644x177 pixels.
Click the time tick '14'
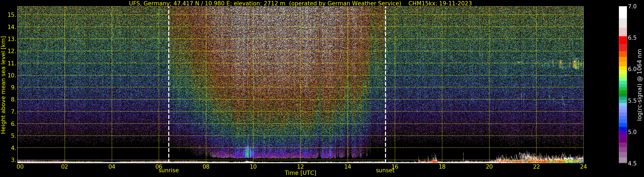[x=348, y=166]
